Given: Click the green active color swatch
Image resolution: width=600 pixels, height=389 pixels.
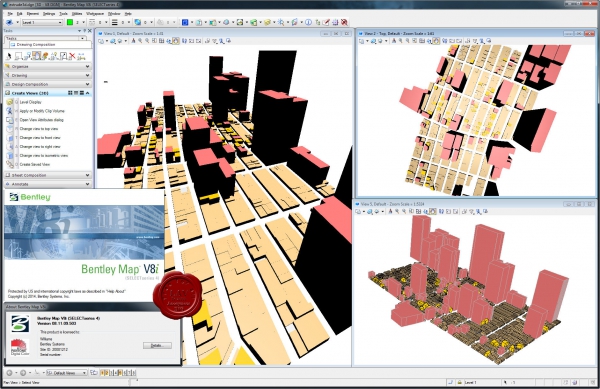Looking at the screenshot, I should pyautogui.click(x=70, y=23).
